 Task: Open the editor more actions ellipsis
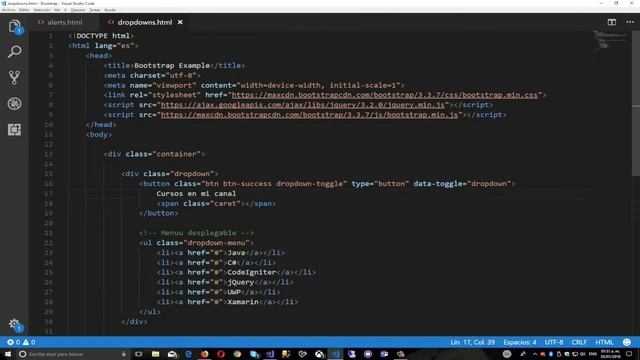[x=630, y=22]
